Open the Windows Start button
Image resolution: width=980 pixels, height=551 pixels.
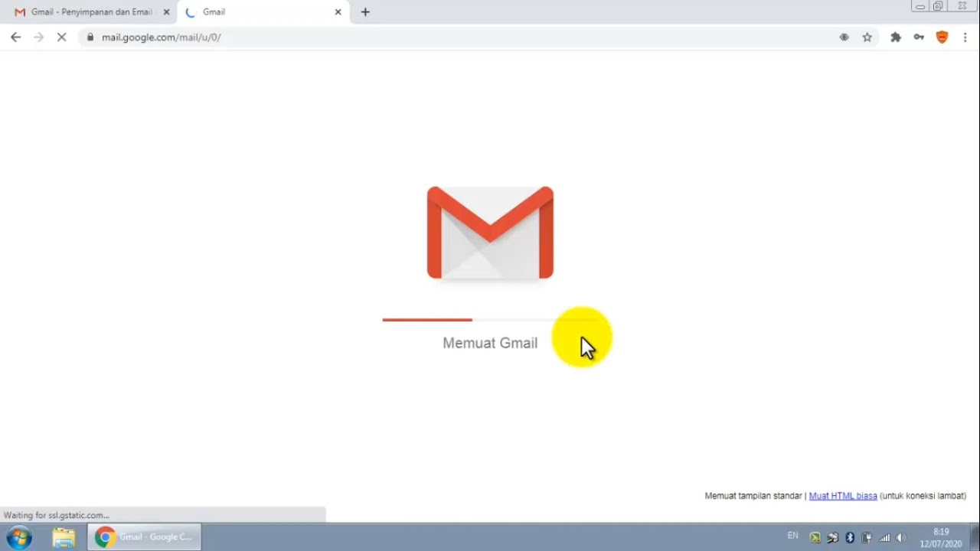(x=19, y=537)
